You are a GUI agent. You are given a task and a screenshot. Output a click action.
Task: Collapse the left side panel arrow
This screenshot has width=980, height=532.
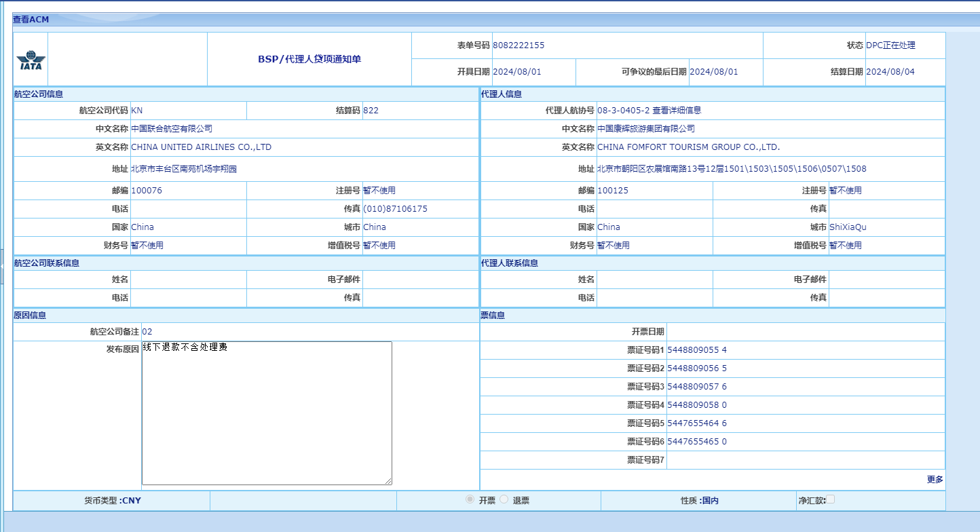click(x=2, y=266)
